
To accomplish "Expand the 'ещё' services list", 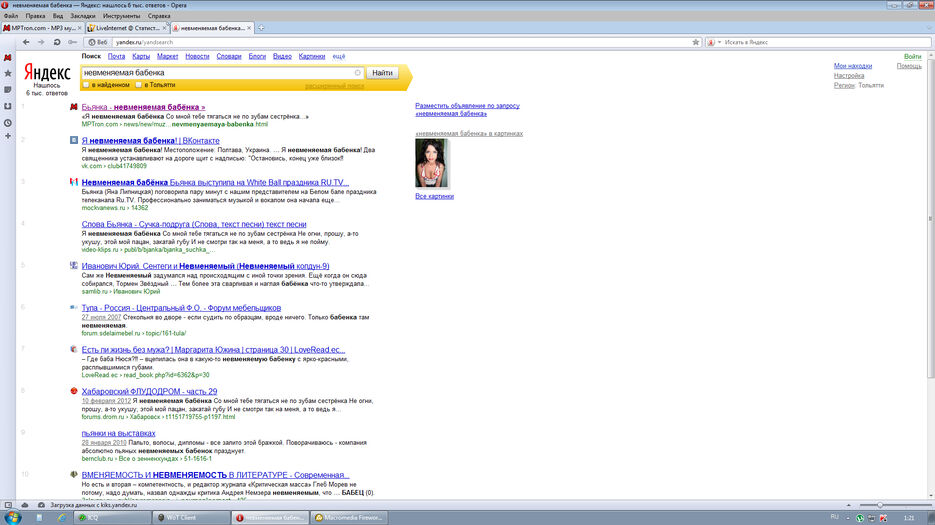I will click(x=339, y=56).
